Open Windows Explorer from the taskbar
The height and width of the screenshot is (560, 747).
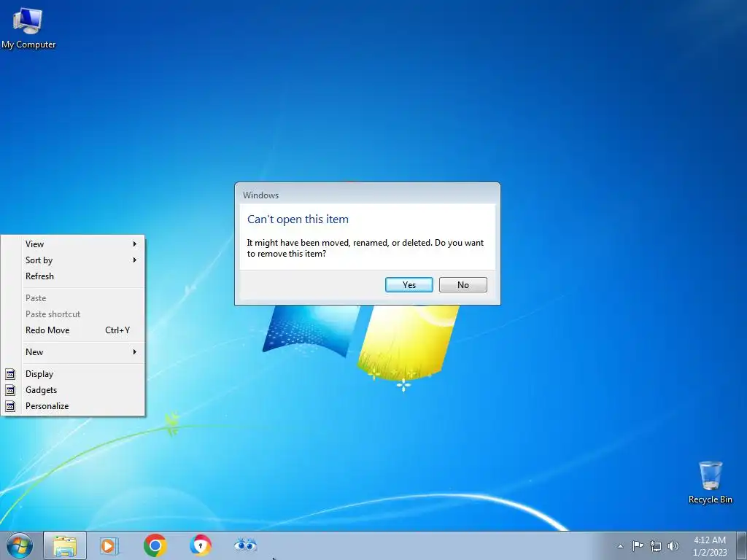coord(65,545)
